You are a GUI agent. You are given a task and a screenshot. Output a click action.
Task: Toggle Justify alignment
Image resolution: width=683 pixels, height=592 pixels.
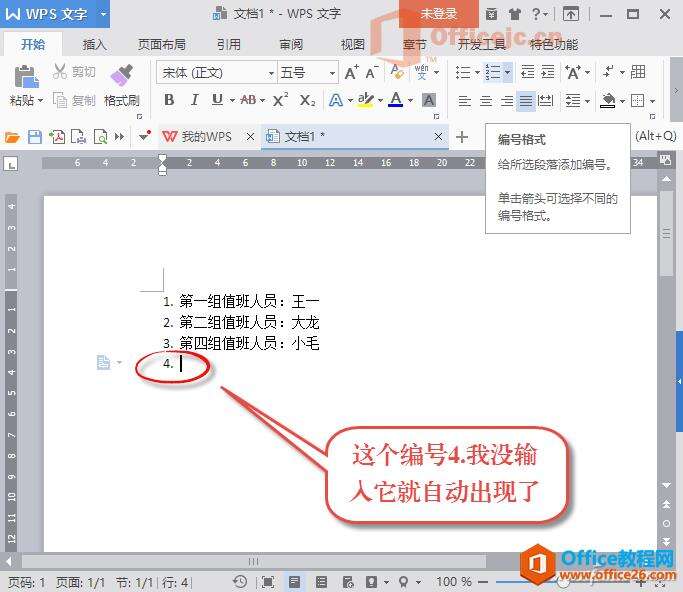click(x=526, y=101)
